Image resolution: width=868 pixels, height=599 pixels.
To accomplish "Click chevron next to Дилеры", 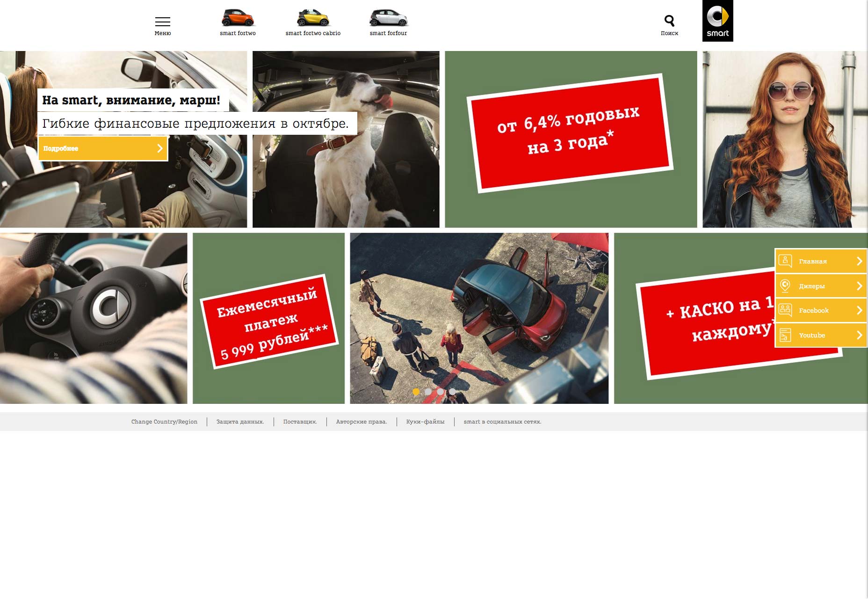I will click(859, 286).
